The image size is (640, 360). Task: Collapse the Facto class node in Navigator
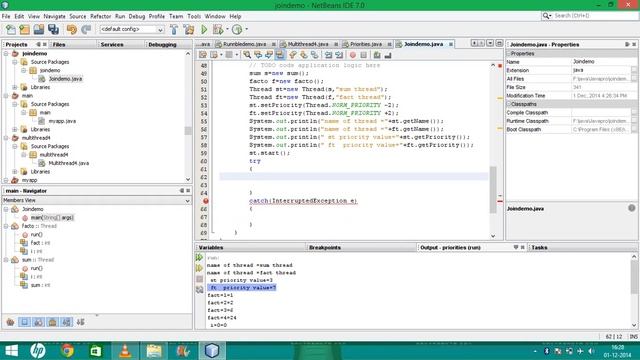point(6,226)
